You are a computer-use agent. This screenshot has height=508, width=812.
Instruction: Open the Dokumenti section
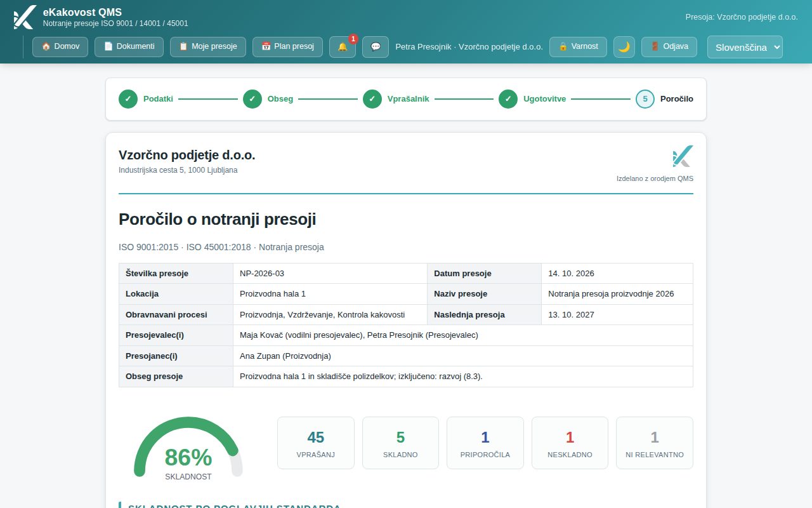pos(129,47)
